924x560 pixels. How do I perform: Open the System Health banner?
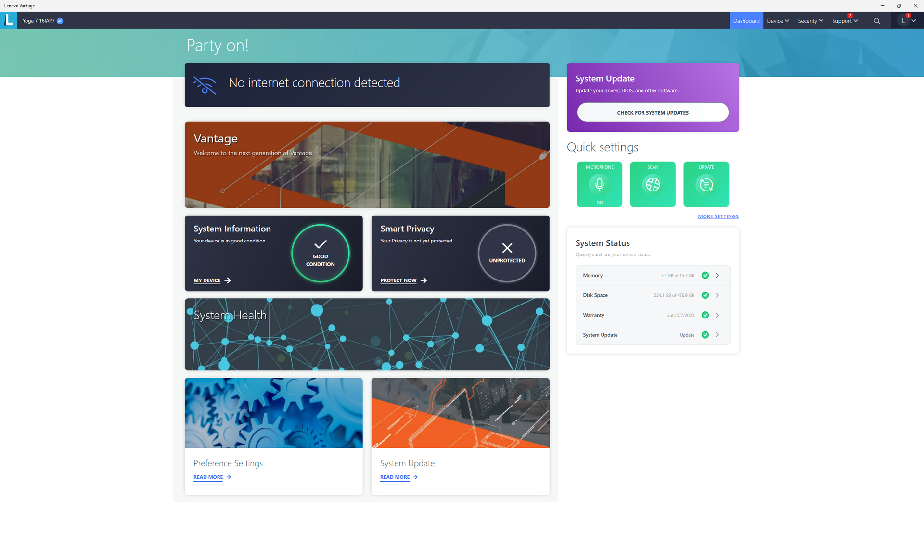367,334
